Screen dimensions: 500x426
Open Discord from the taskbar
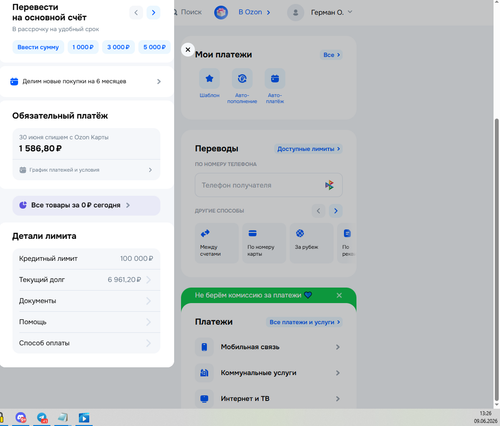point(21,417)
